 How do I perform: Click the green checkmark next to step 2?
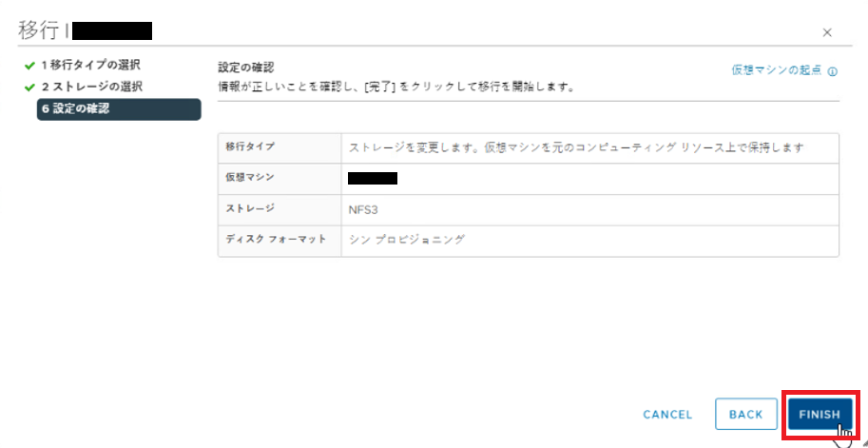tap(29, 88)
